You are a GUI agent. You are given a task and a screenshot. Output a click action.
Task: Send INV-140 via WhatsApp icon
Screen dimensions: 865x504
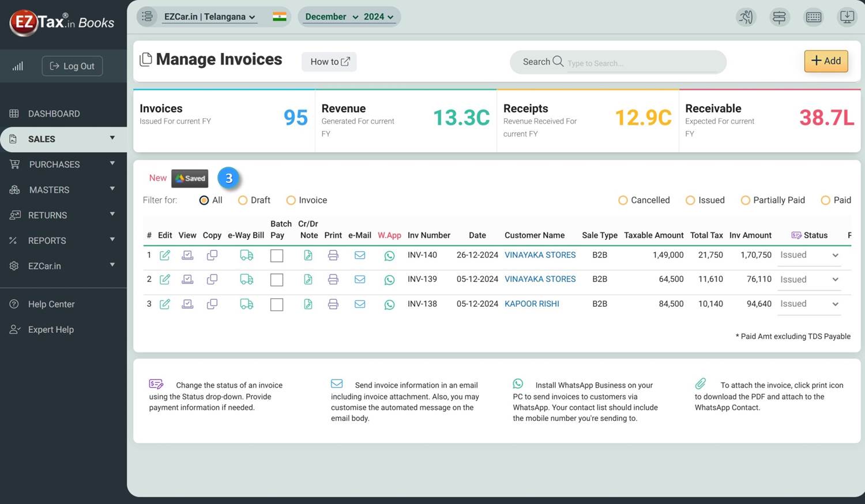(389, 255)
